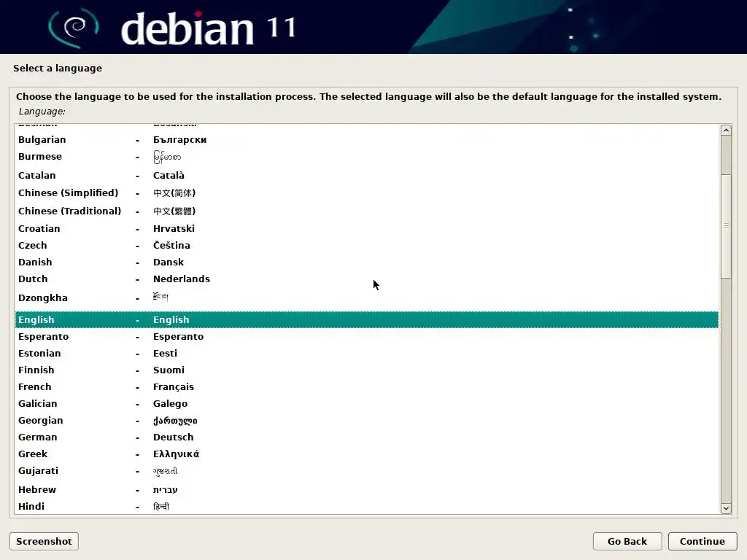Select Catalan language row
747x560 pixels.
[x=366, y=175]
